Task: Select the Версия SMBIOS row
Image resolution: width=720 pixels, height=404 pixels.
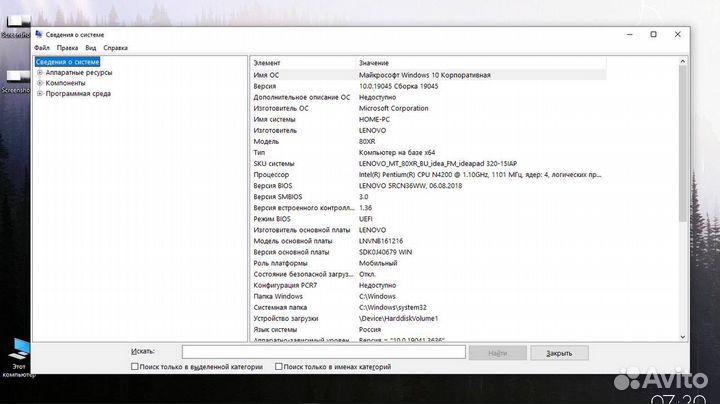Action: [x=428, y=196]
